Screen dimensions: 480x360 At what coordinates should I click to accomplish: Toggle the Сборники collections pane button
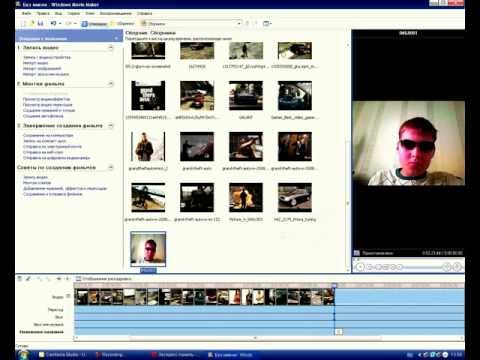pyautogui.click(x=122, y=24)
